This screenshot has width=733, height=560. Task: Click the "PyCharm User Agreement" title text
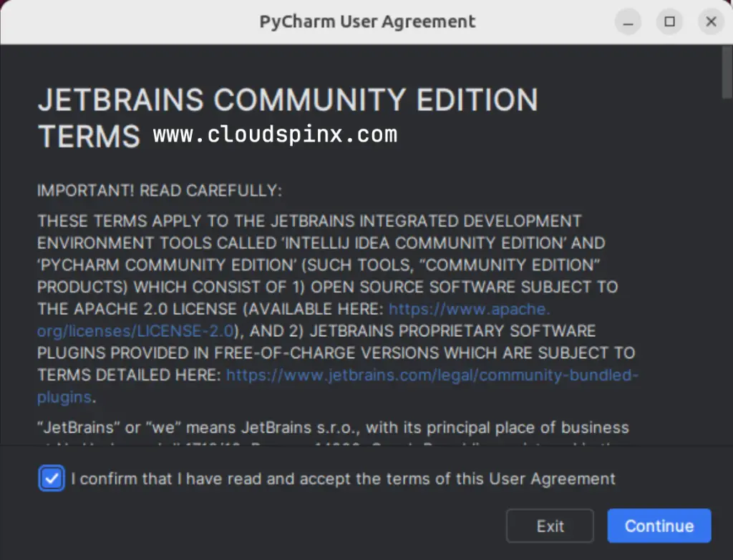click(x=367, y=21)
